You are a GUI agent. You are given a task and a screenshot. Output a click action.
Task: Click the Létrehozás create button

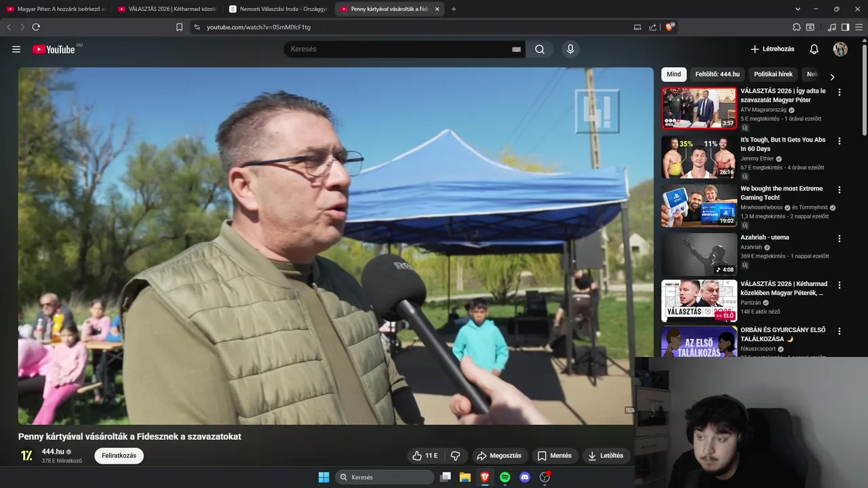pyautogui.click(x=772, y=49)
